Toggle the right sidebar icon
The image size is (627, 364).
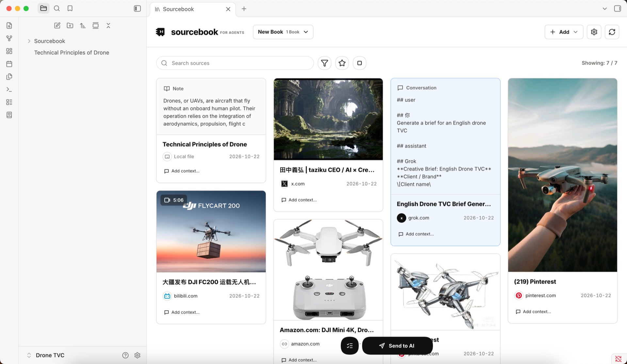coord(617,8)
